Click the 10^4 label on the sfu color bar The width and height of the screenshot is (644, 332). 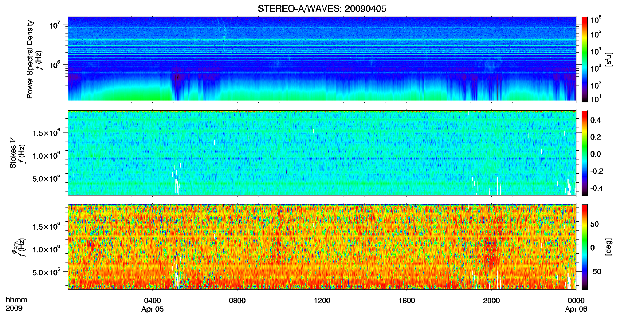pos(596,51)
